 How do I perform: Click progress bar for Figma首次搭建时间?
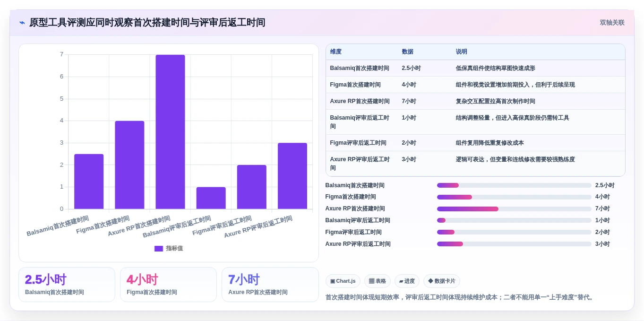[514, 197]
